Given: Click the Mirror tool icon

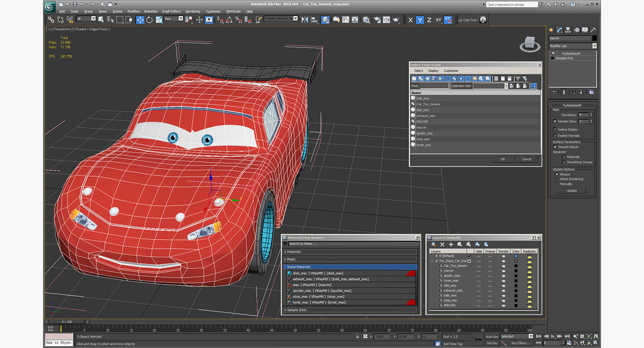Looking at the screenshot, I should coord(305,20).
